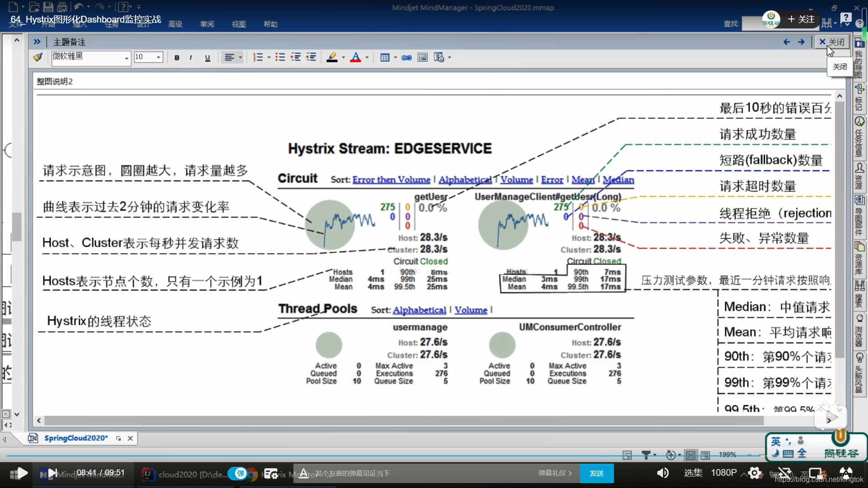Skip to the next video
Screen dimensions: 868x488
tap(53, 473)
